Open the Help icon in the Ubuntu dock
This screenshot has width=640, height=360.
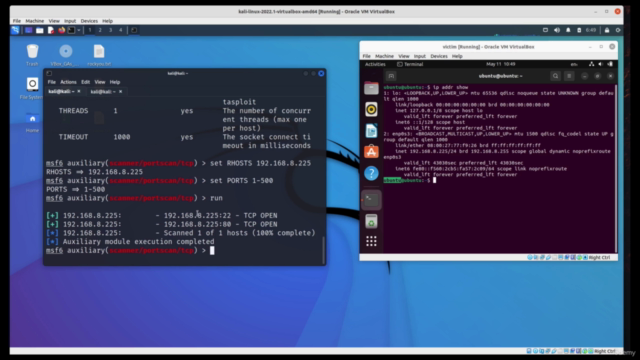pyautogui.click(x=371, y=173)
